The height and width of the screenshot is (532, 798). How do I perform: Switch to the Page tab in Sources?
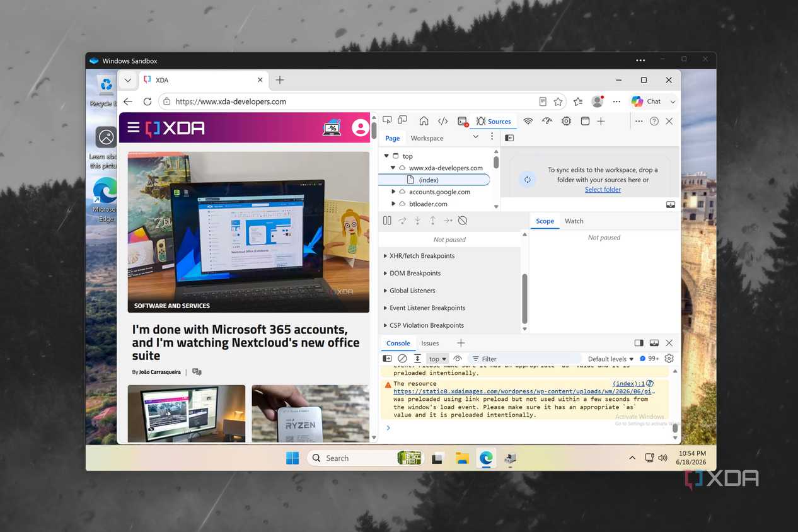point(393,138)
